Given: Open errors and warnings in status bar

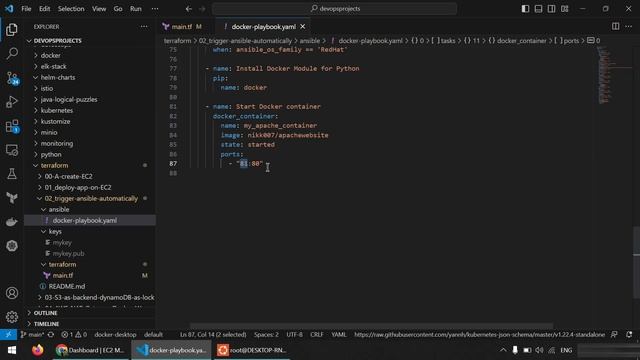Looking at the screenshot, I should pyautogui.click(x=74, y=334).
